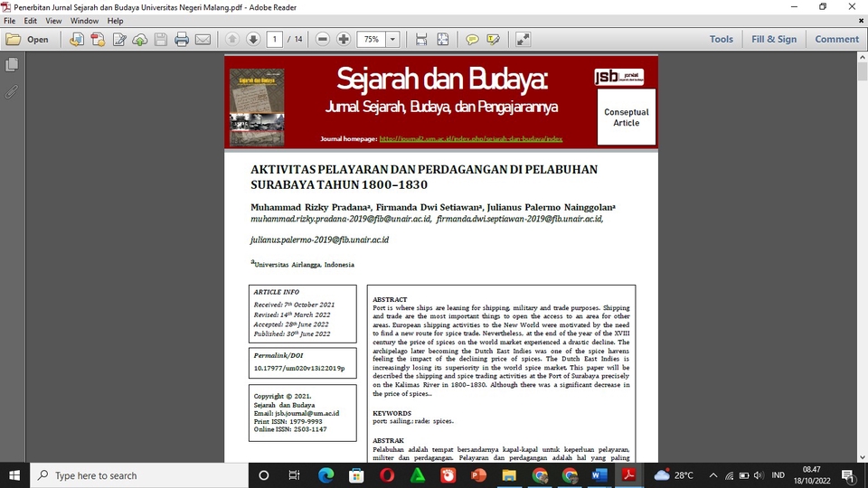Close the document with the X below the title bar
Image resolution: width=868 pixels, height=488 pixels.
coord(861,21)
